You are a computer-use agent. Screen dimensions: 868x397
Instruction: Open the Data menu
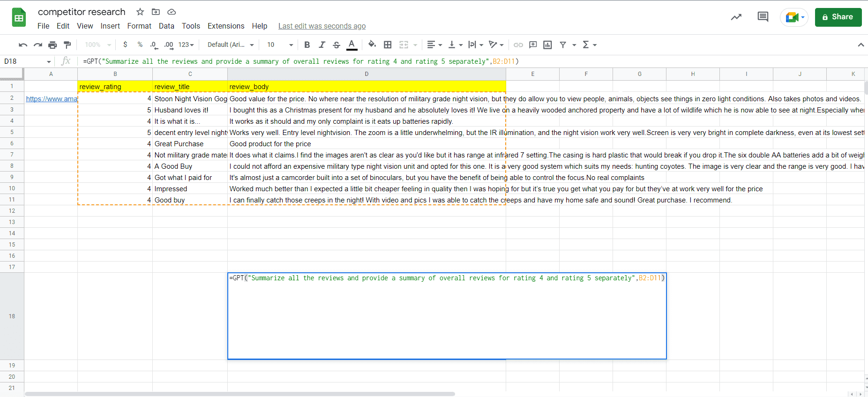click(x=166, y=26)
